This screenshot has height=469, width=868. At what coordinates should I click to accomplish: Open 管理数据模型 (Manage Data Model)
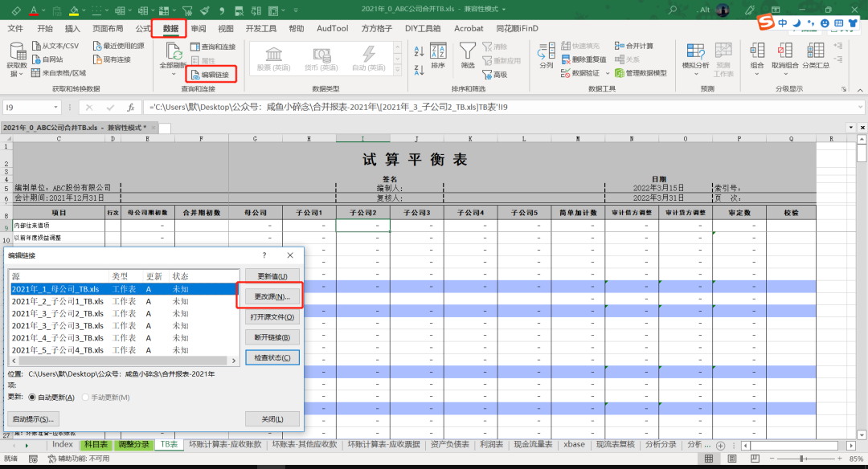click(x=641, y=73)
